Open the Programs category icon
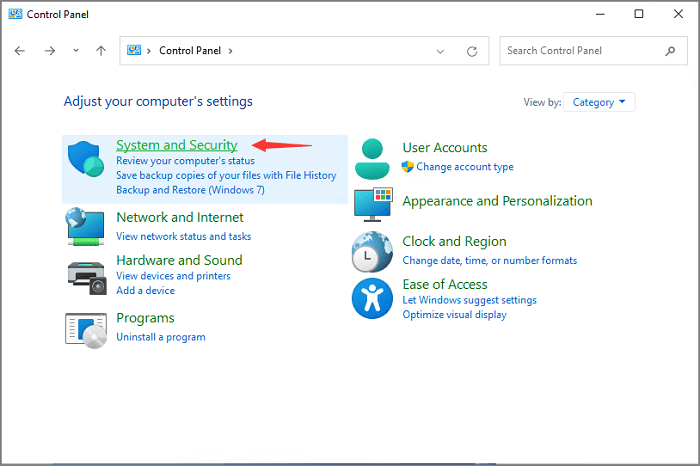This screenshot has width=700, height=466. [86, 330]
